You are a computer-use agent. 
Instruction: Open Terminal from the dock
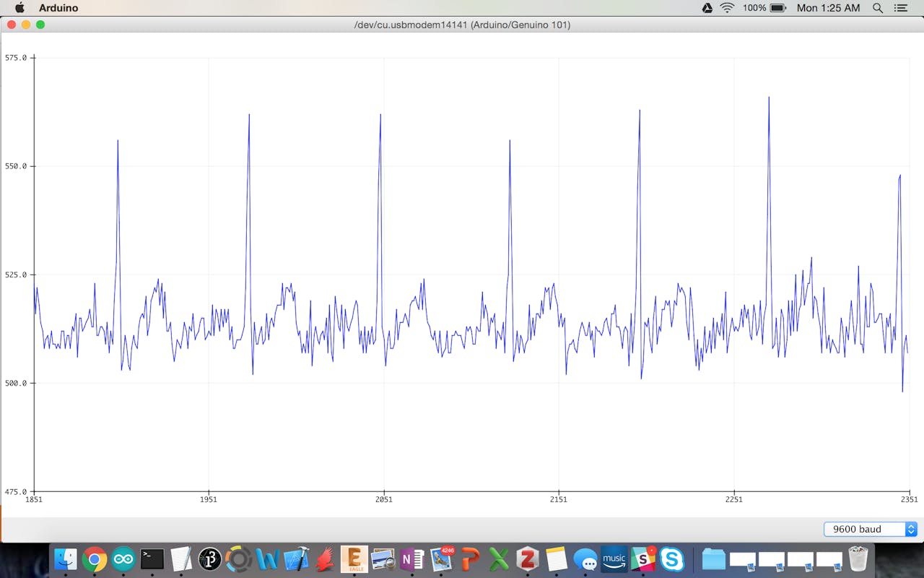pyautogui.click(x=152, y=558)
